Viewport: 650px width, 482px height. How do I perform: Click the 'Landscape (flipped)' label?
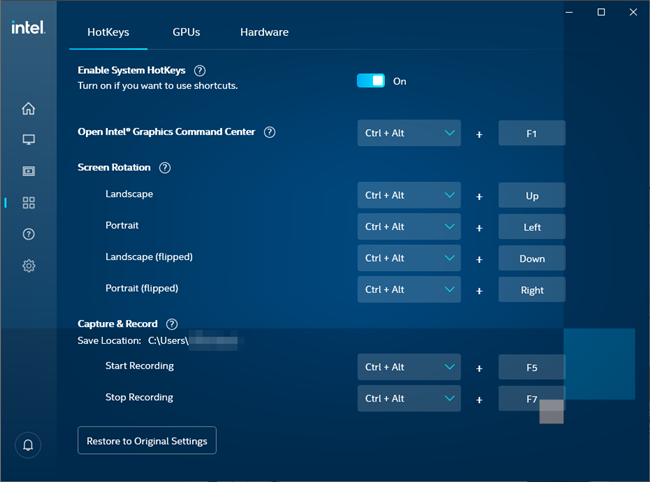point(149,257)
